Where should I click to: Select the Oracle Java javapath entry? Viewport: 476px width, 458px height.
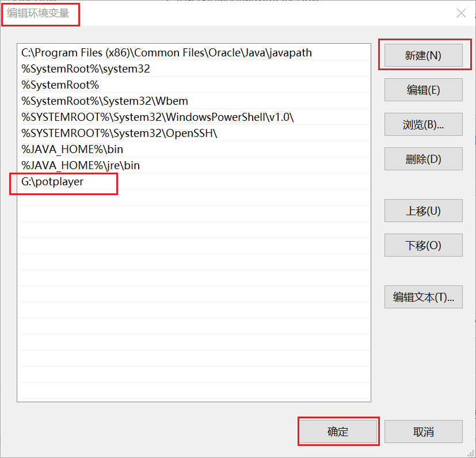(194, 52)
